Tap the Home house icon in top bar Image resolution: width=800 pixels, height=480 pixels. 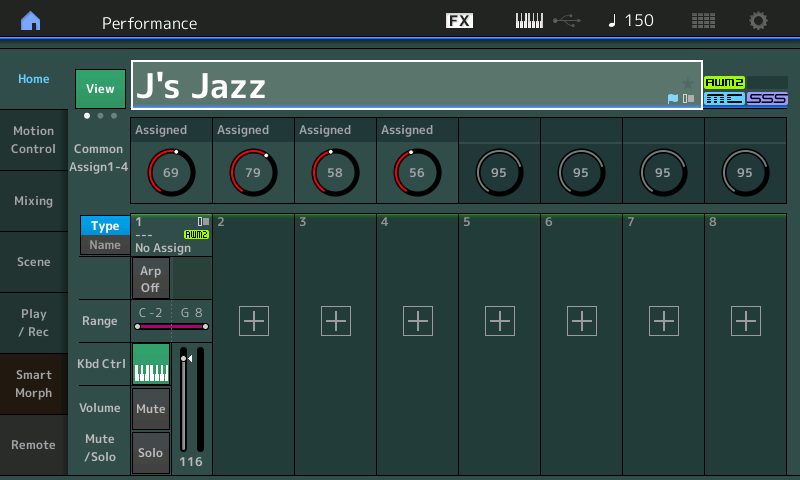pyautogui.click(x=32, y=21)
